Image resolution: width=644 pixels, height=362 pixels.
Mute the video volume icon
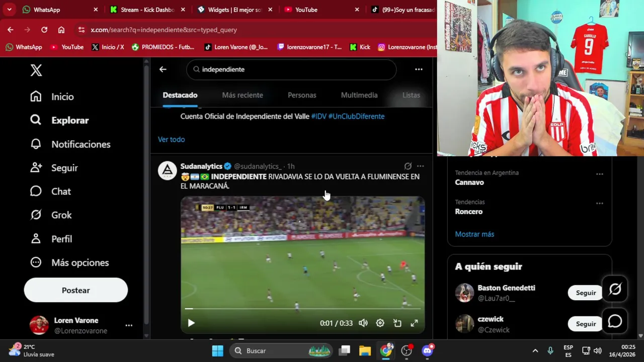coord(363,323)
